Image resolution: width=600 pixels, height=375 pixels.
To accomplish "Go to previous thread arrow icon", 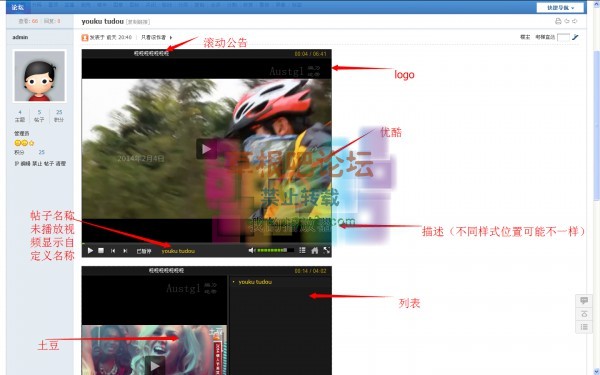I will coord(567,21).
